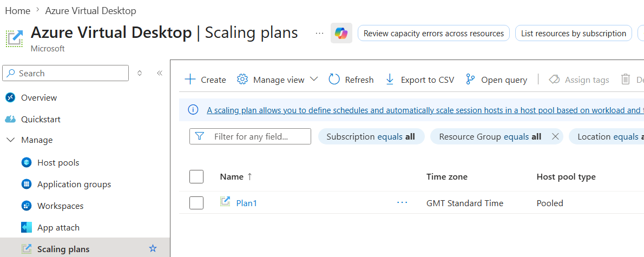Viewport: 644px width, 257px height.
Task: Open the Plan1 scaling plan link
Action: (246, 203)
